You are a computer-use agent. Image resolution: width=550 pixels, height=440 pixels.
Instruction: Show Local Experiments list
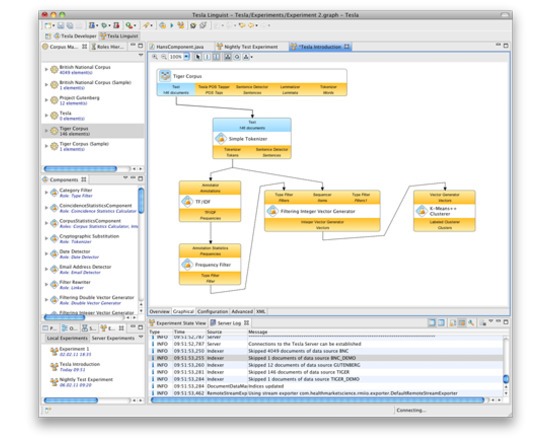tap(67, 338)
